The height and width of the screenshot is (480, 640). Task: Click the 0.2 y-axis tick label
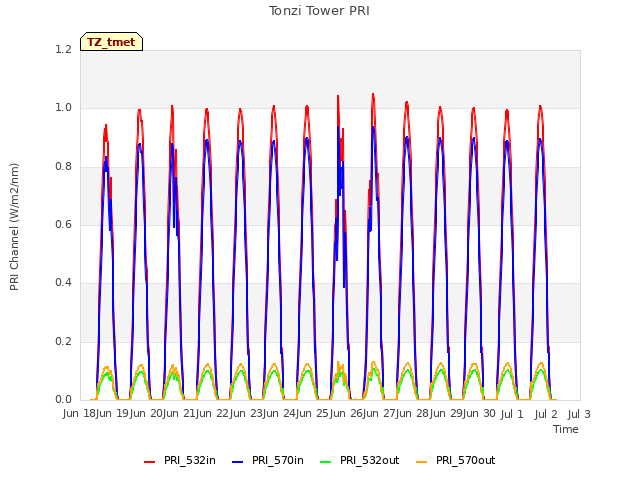pyautogui.click(x=63, y=341)
